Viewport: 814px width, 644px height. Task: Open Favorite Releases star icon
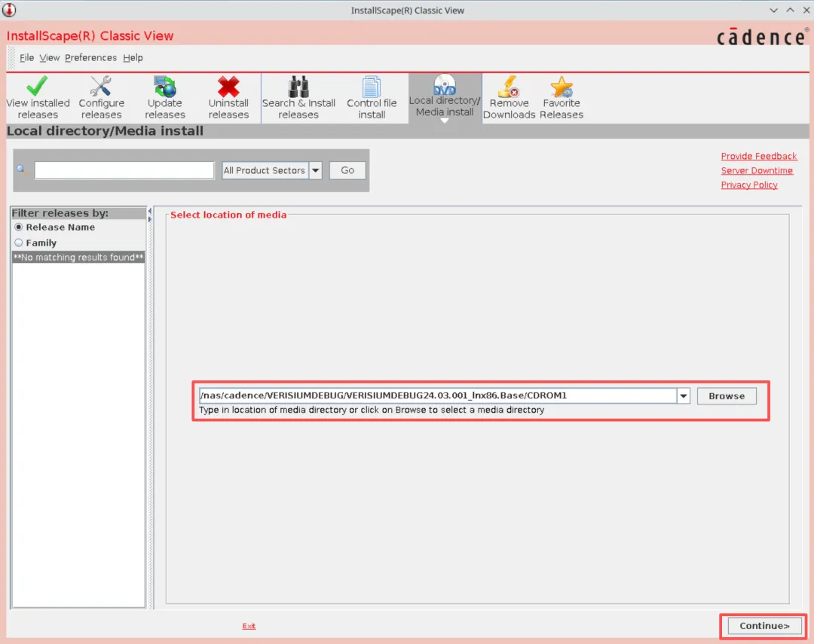(x=562, y=86)
